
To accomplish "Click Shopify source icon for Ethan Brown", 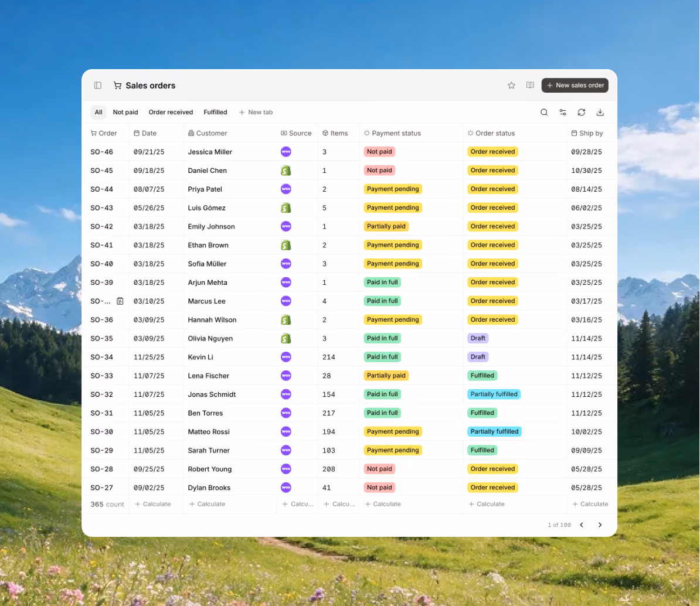I will pyautogui.click(x=286, y=245).
